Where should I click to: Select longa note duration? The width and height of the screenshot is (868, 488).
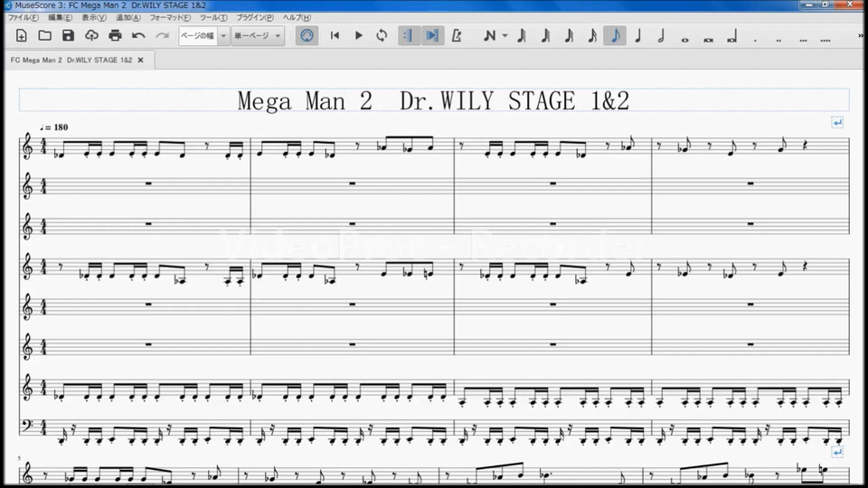pos(731,37)
